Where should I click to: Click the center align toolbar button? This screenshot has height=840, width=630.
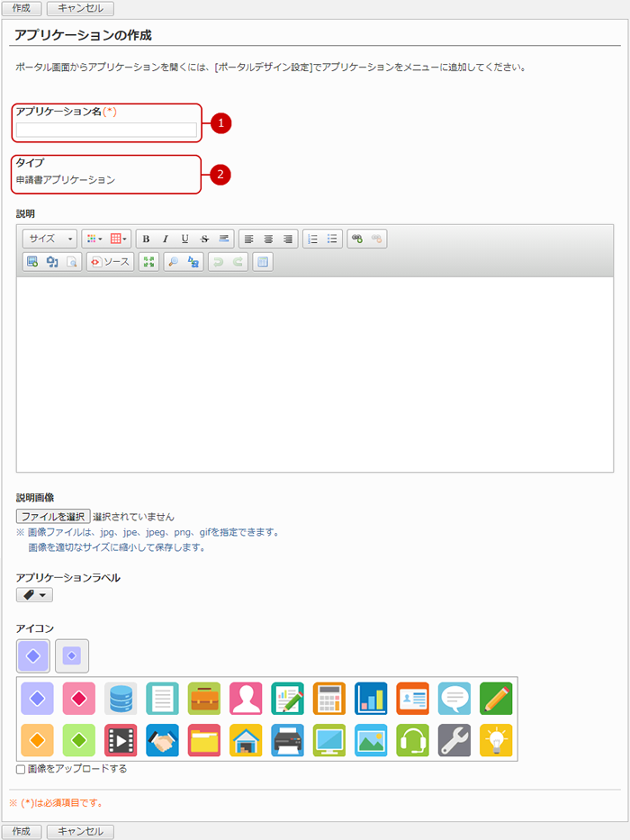tap(268, 239)
